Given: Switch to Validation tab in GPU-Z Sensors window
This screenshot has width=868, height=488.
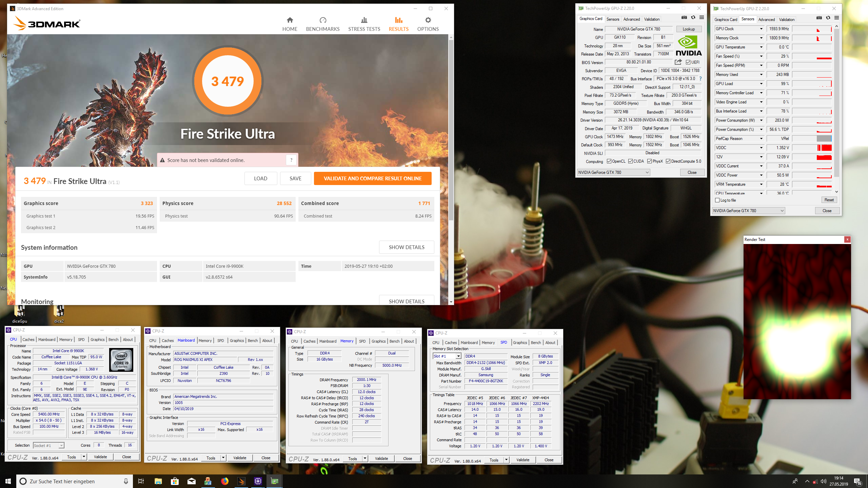Looking at the screenshot, I should click(787, 20).
